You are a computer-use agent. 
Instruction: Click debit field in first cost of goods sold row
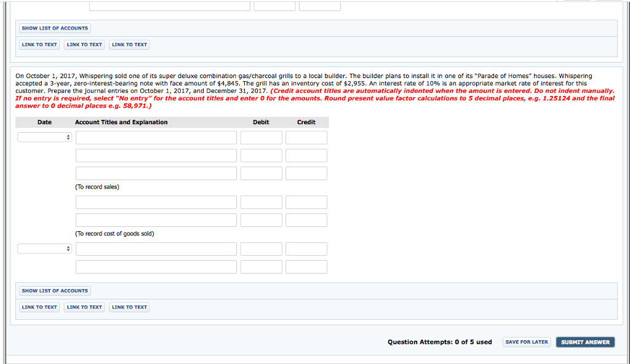click(x=261, y=202)
